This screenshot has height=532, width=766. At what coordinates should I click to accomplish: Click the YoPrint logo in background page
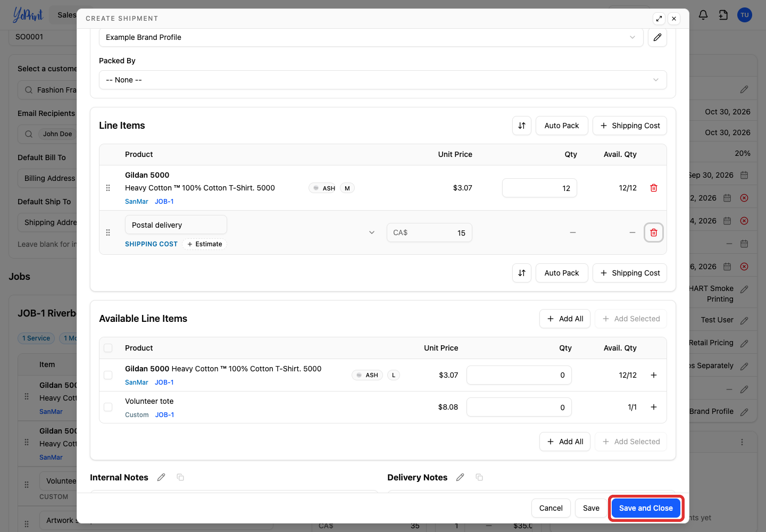pos(28,15)
